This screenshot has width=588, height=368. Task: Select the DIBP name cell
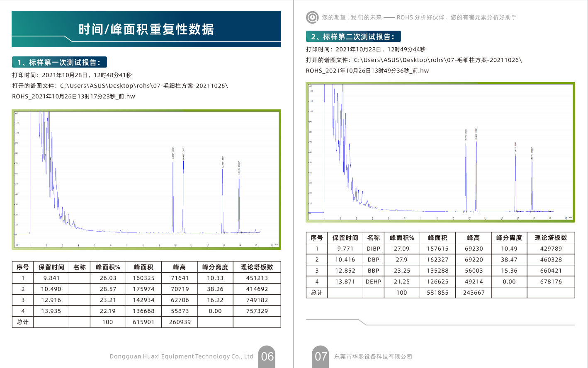373,249
